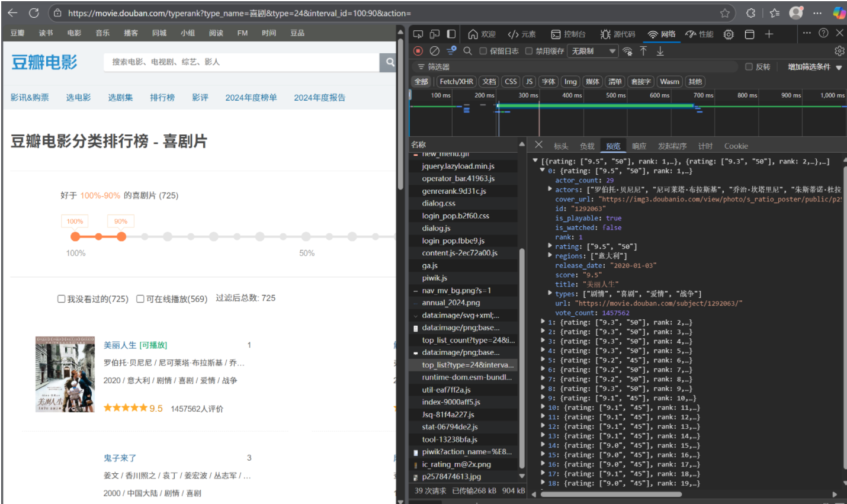Toggle the network filter funnel icon
Screen dimensions: 847x504
coord(451,51)
